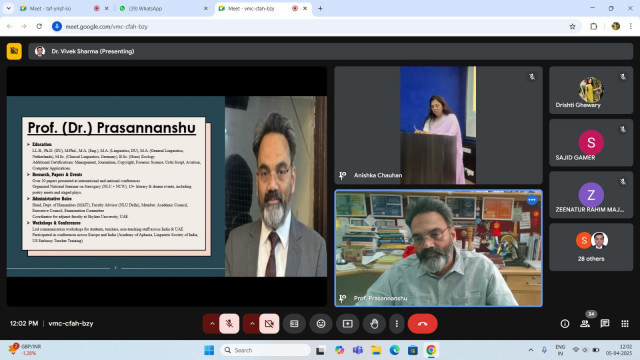Select Prof. Prasannanshu video tile
The width and height of the screenshot is (640, 360).
438,248
